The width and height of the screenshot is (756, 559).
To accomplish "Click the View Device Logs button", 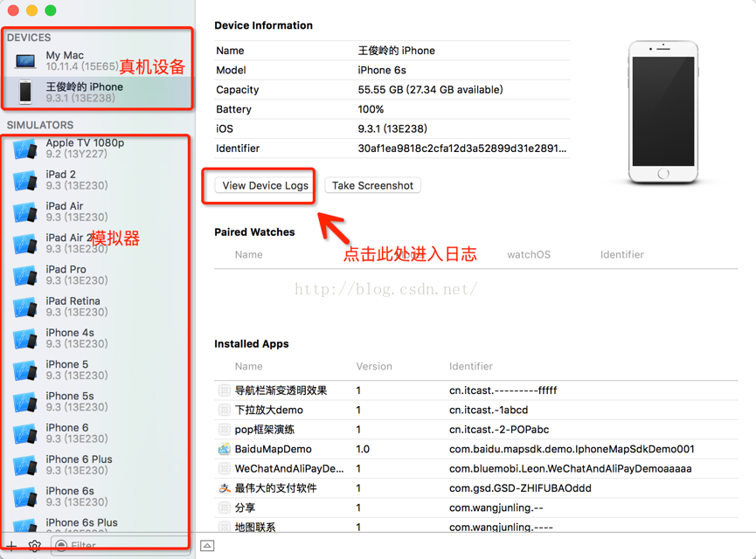I will pyautogui.click(x=265, y=185).
